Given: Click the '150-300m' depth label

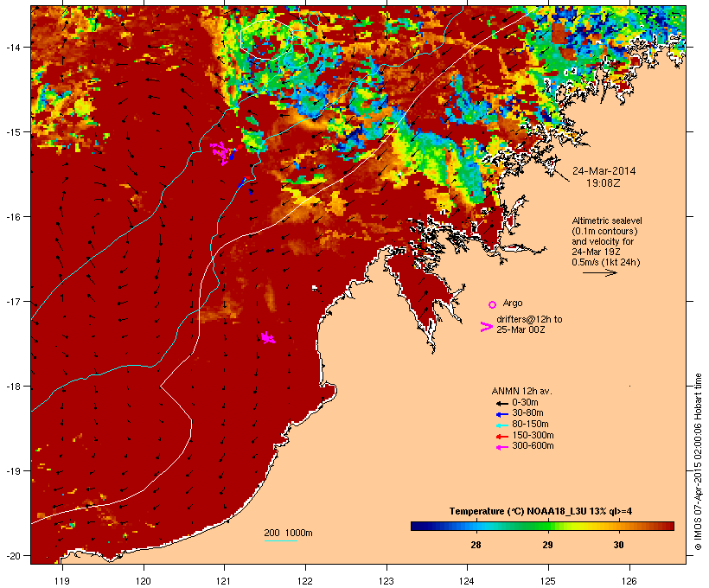Looking at the screenshot, I should (x=533, y=435).
